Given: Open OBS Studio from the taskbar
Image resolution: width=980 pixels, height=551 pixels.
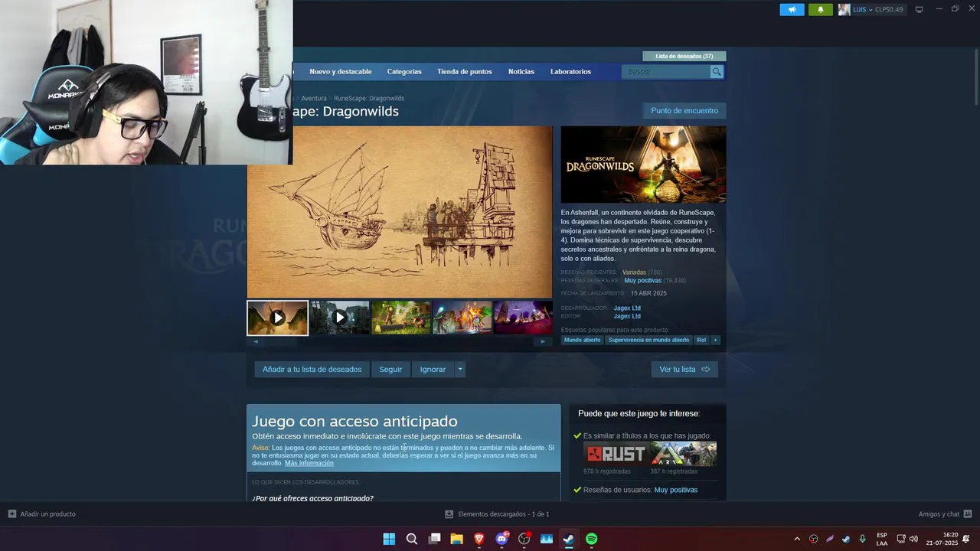Looking at the screenshot, I should 524,539.
